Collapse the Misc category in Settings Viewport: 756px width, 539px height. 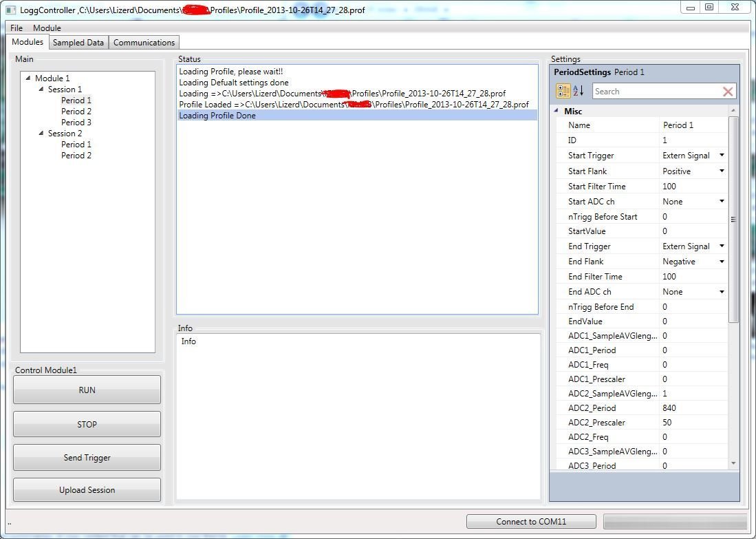pyautogui.click(x=557, y=111)
